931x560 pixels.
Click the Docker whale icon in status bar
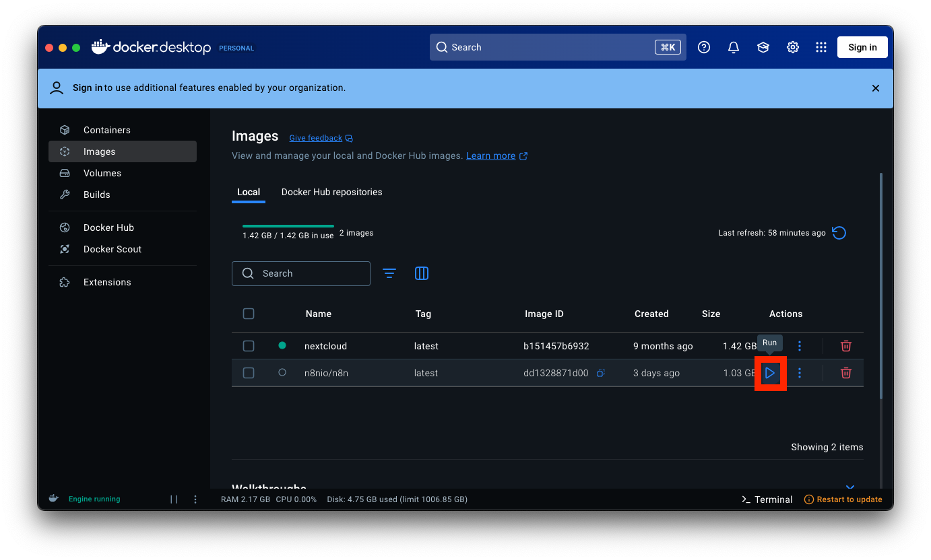pos(54,499)
